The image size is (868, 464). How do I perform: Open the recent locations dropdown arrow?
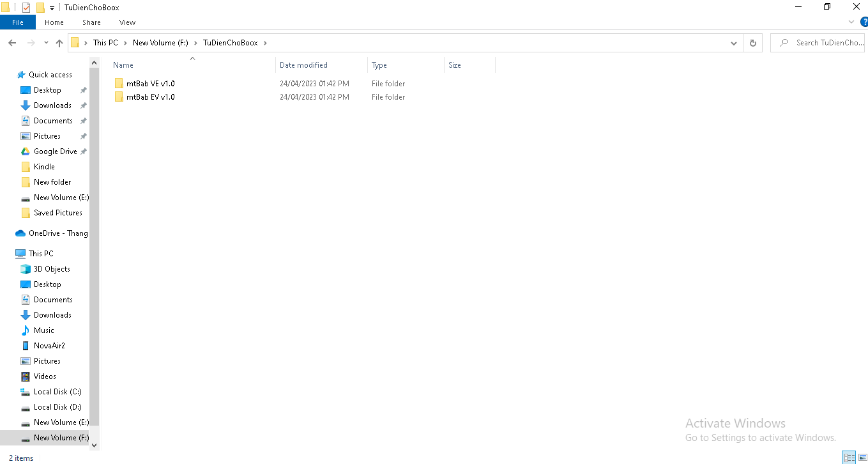[x=46, y=43]
